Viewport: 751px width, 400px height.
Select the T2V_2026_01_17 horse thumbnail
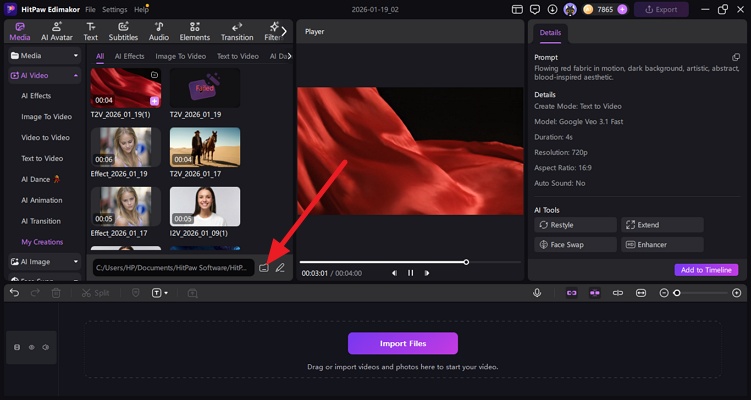click(x=205, y=147)
